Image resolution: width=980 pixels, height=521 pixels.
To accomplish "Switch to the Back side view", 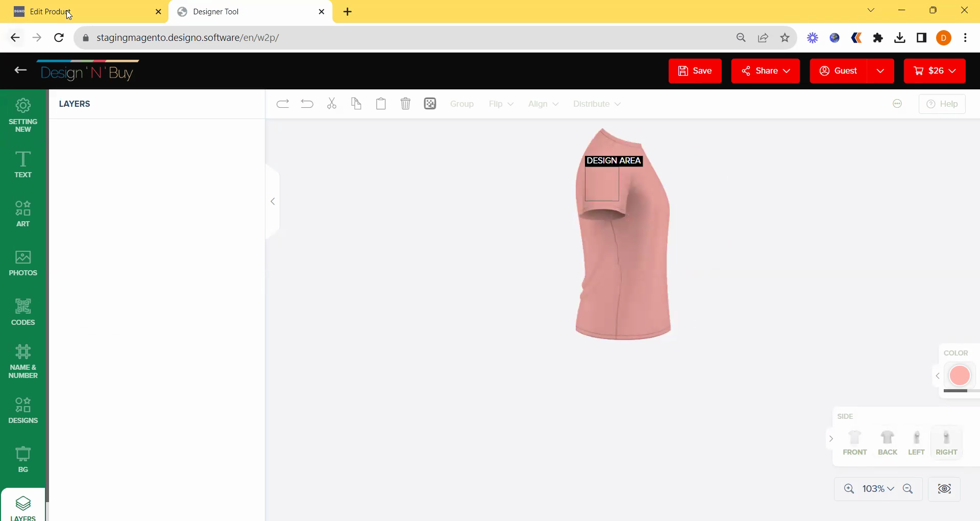I will point(887,442).
